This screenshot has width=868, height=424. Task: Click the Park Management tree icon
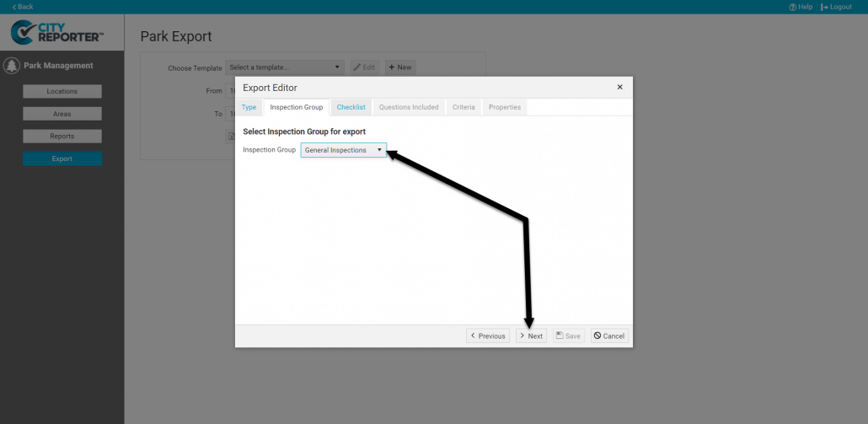(x=12, y=66)
